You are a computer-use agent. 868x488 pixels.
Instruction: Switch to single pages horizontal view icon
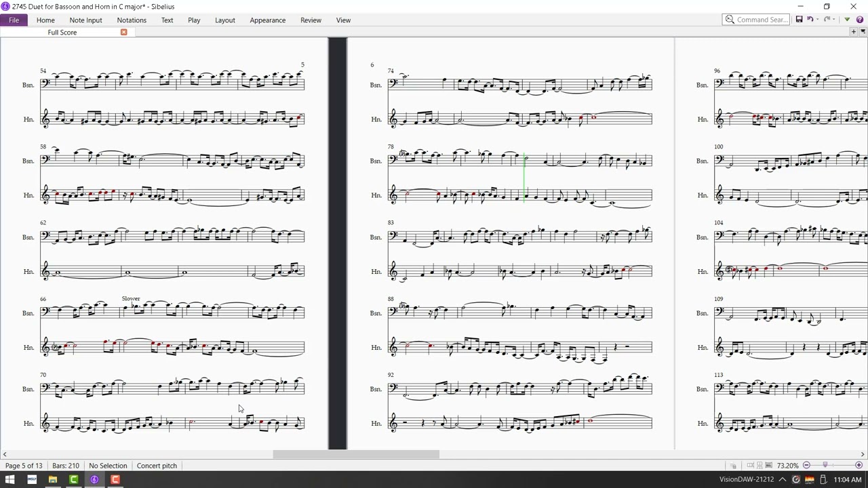(751, 466)
